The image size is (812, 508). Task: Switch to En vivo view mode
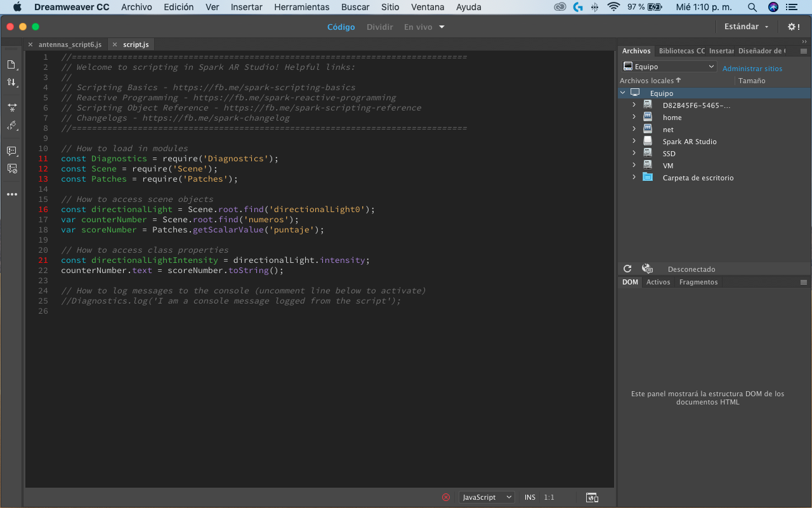[418, 27]
